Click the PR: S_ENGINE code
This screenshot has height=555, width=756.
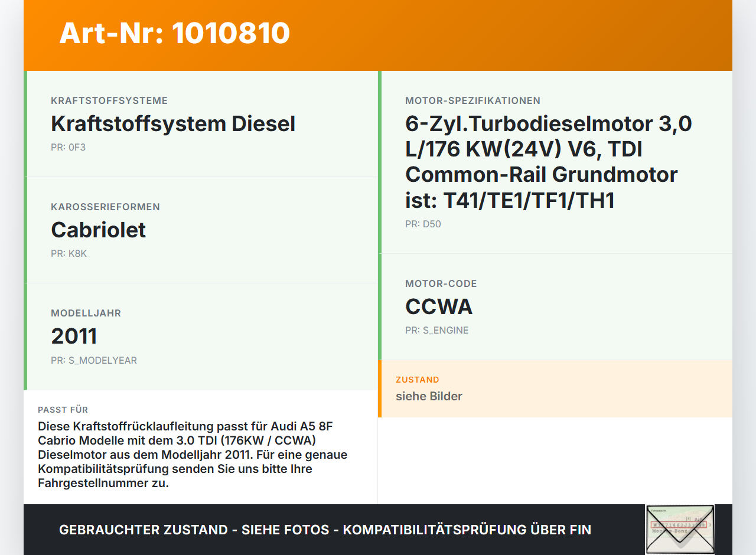click(436, 330)
